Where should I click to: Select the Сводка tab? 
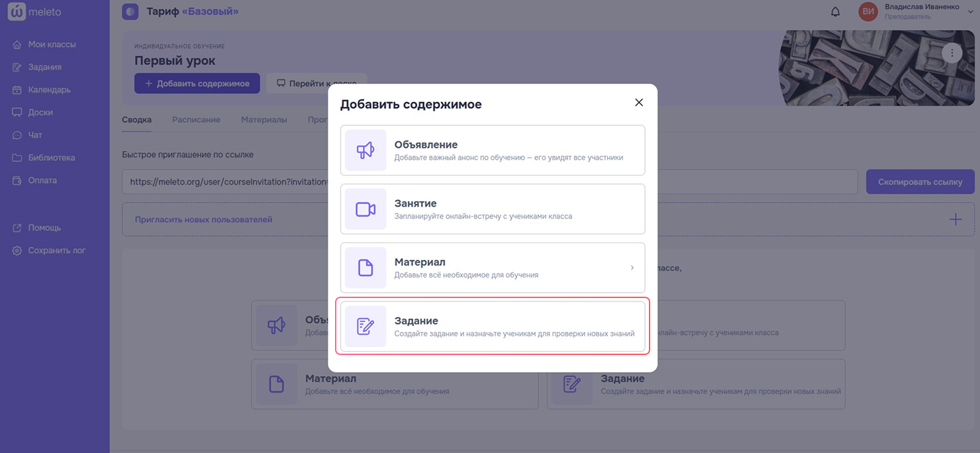pos(136,119)
